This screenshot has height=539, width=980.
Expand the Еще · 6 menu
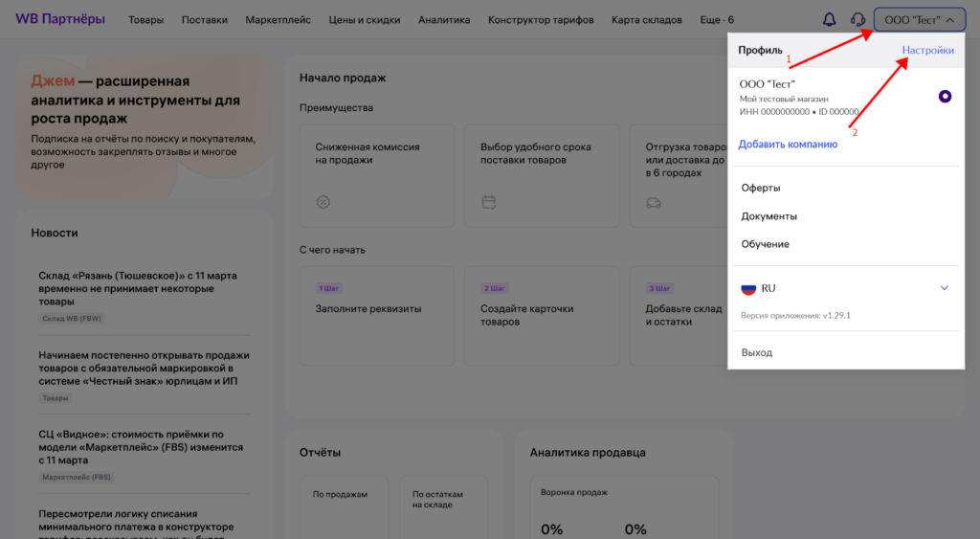pos(717,20)
